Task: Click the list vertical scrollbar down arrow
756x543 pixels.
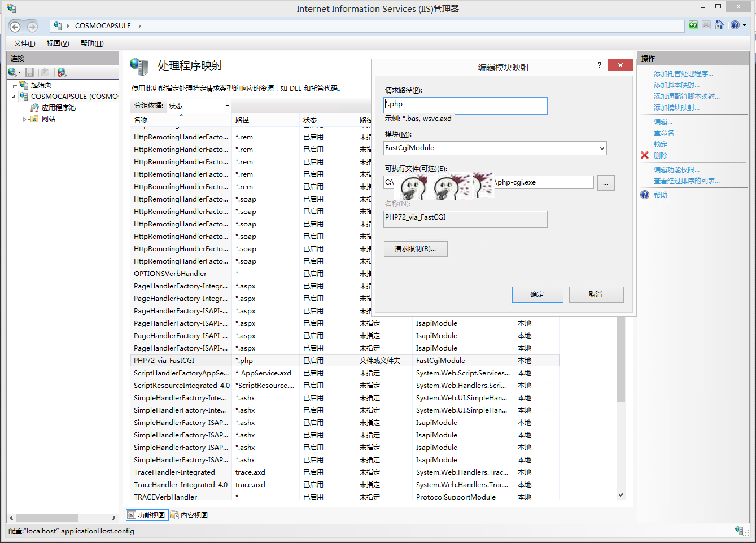Action: point(620,495)
